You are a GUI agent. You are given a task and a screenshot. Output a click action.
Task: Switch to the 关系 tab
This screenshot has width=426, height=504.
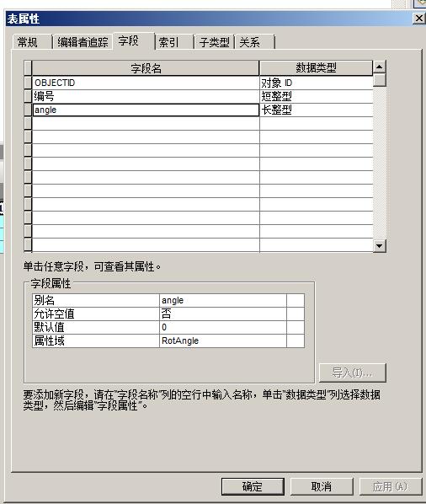[x=255, y=42]
